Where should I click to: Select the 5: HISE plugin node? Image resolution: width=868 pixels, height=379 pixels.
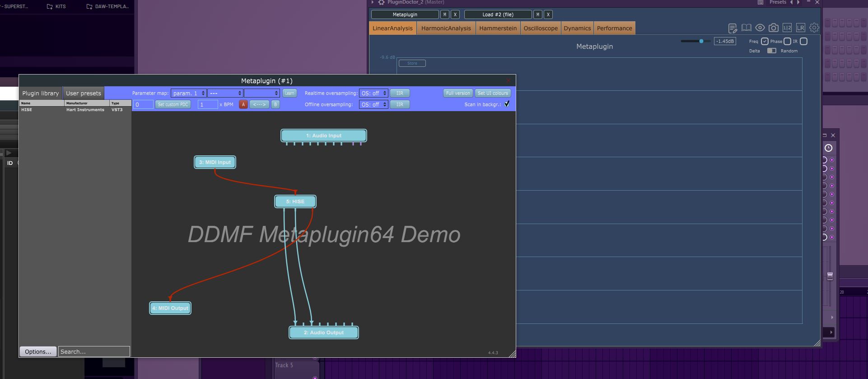tap(295, 201)
